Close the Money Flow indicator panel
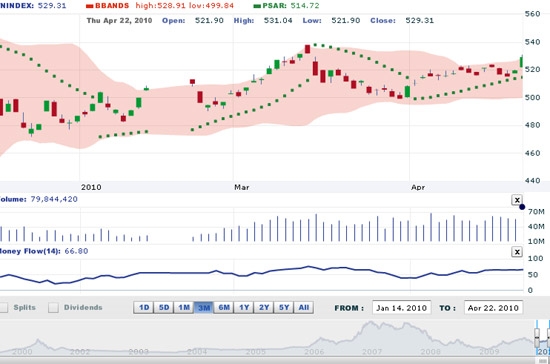Viewport: 550px width, 364px height. 517,252
